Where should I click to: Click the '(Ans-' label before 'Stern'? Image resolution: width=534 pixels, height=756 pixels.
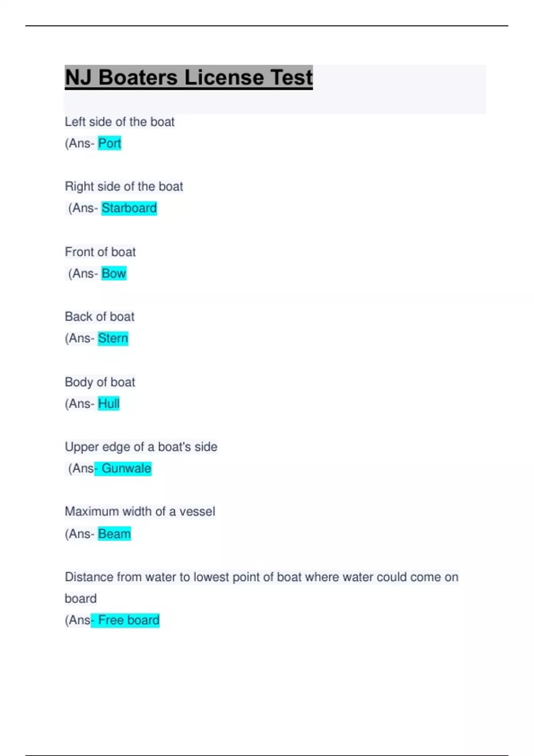point(80,338)
